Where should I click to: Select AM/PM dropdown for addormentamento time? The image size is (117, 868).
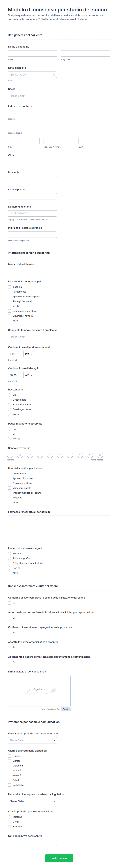tap(29, 354)
